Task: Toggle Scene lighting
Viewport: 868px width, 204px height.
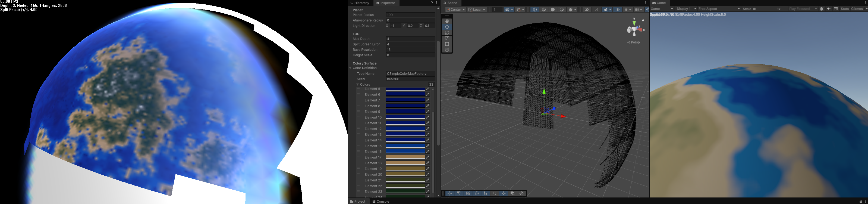Action: pos(597,10)
